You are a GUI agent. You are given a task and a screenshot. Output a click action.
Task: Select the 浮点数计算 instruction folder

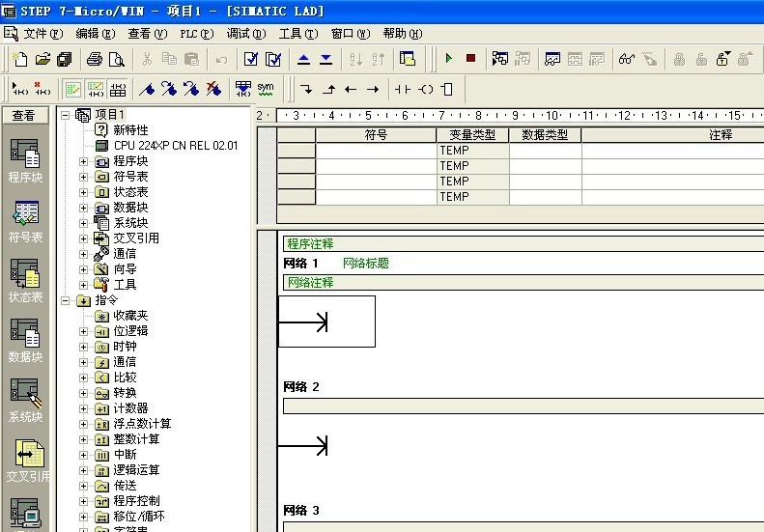[x=142, y=424]
